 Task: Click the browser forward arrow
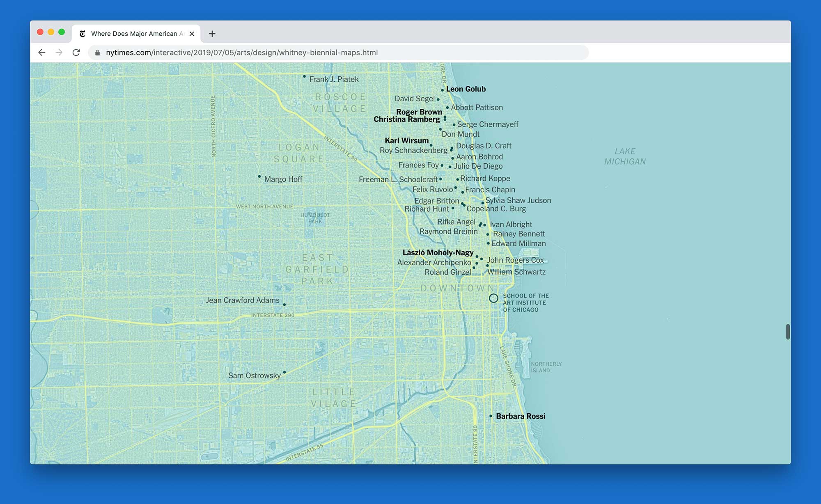(59, 53)
